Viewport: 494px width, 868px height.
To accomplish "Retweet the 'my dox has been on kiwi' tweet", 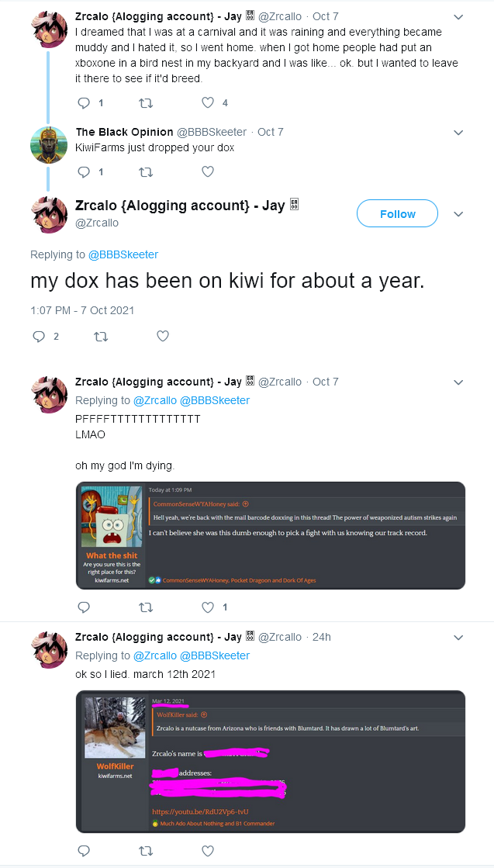I will 101,336.
